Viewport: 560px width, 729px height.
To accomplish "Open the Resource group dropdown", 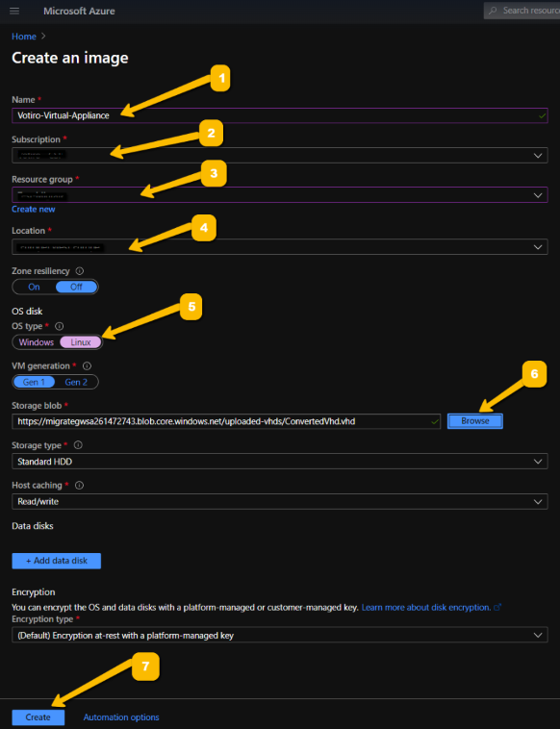I will [280, 195].
